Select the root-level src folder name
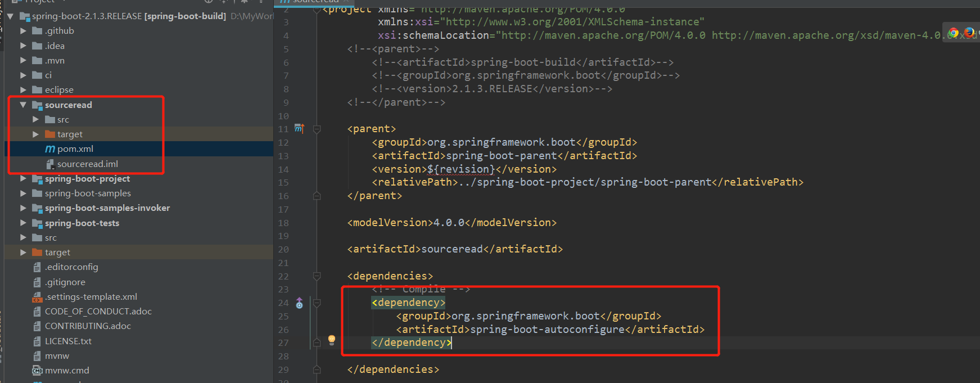This screenshot has width=980, height=383. point(51,238)
